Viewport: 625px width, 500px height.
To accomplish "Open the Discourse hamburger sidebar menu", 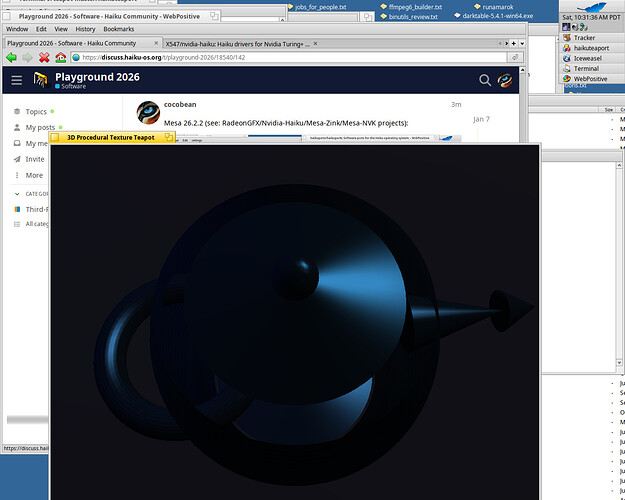I will tap(17, 80).
